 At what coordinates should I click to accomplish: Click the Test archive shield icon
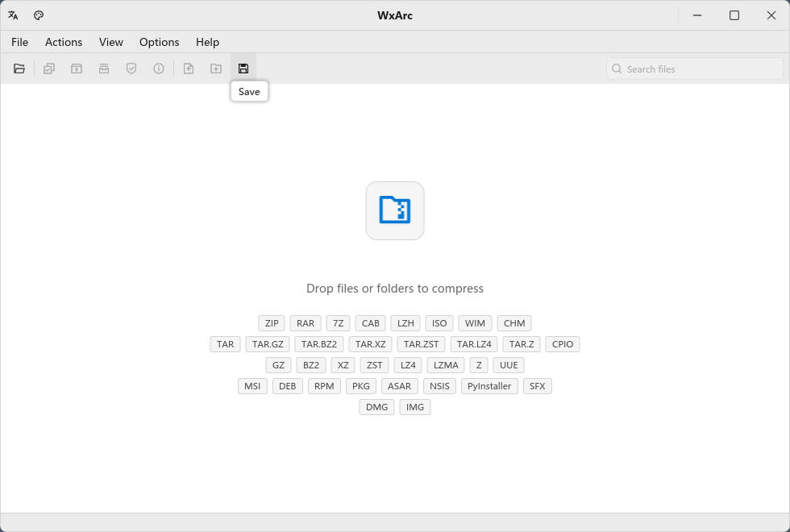pyautogui.click(x=131, y=69)
